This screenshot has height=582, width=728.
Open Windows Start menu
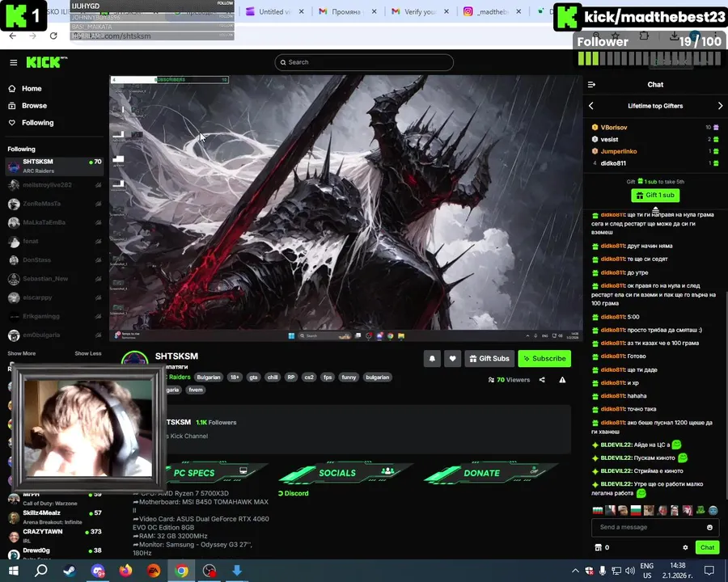[13, 571]
